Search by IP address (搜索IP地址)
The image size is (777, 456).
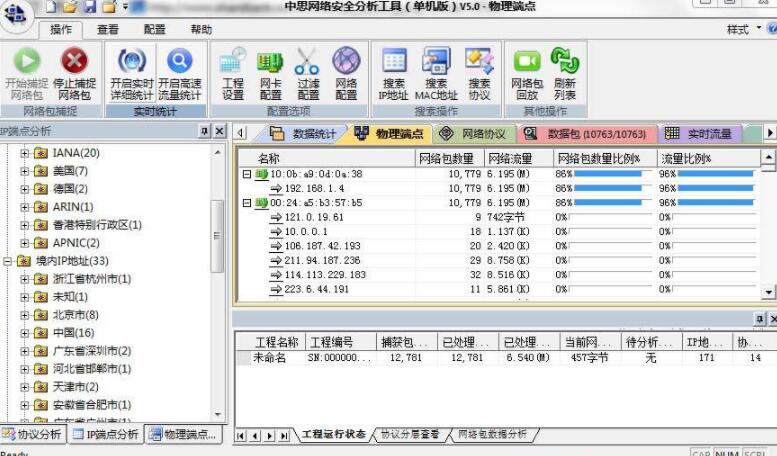pos(393,73)
